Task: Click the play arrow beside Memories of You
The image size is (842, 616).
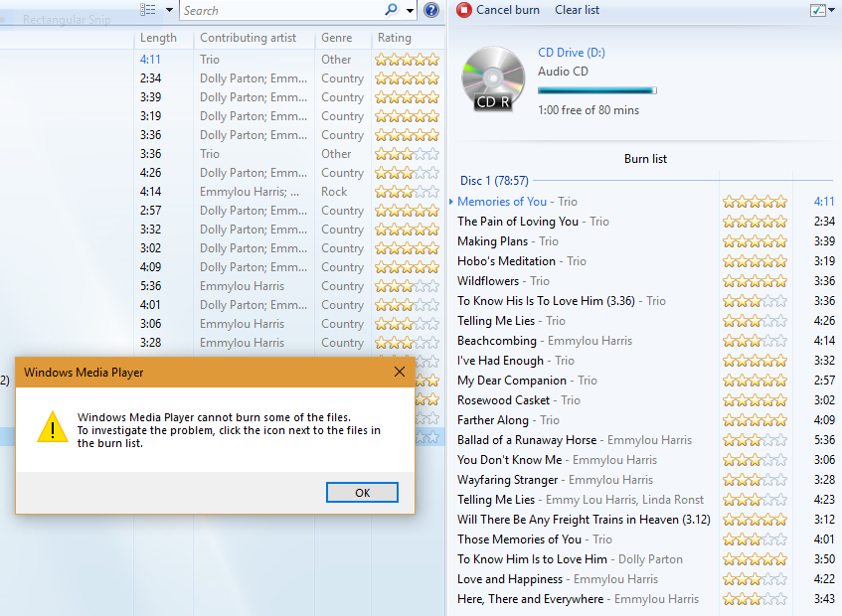Action: click(451, 202)
